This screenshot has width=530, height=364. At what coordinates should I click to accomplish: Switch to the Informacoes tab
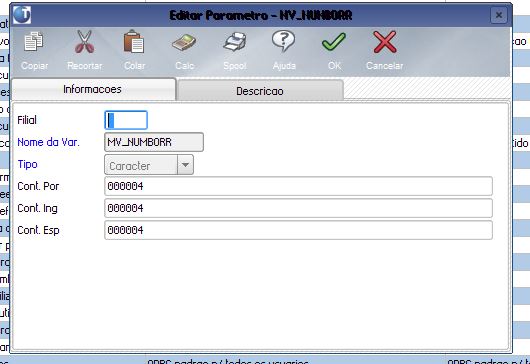94,89
